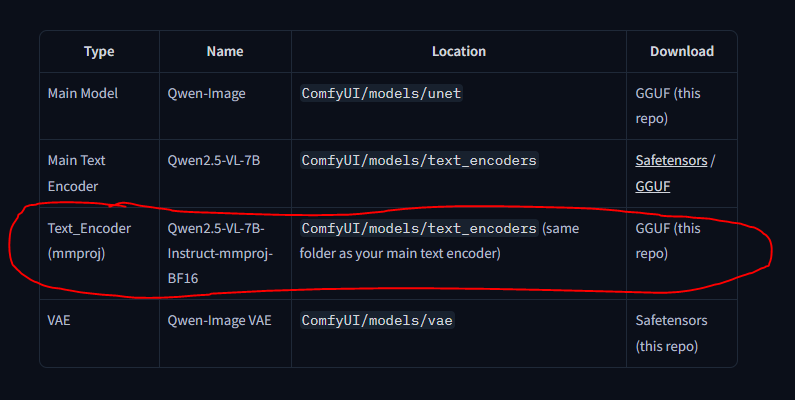Click the Qwen2.5-VL-7B-Instruct-mmproj-BF16 name cell
Viewport: 795px width, 400px height.
[x=219, y=254]
